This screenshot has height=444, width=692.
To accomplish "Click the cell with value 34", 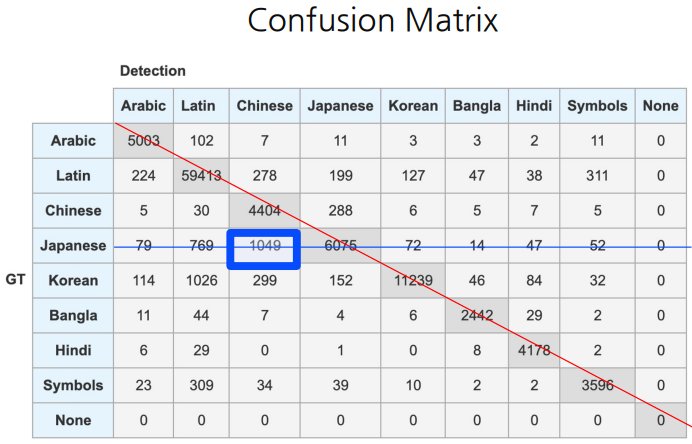I will click(x=265, y=385).
